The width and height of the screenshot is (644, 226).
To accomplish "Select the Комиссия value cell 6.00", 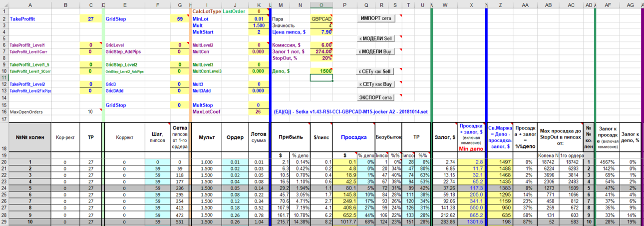I will coord(321,45).
